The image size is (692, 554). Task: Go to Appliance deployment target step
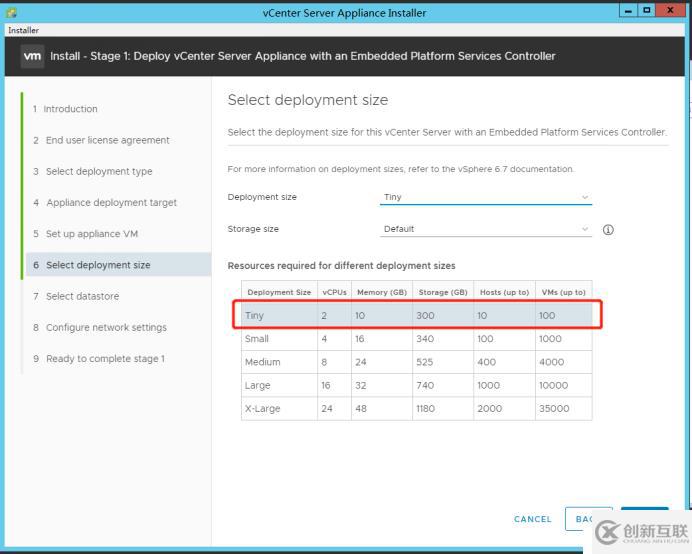click(105, 203)
